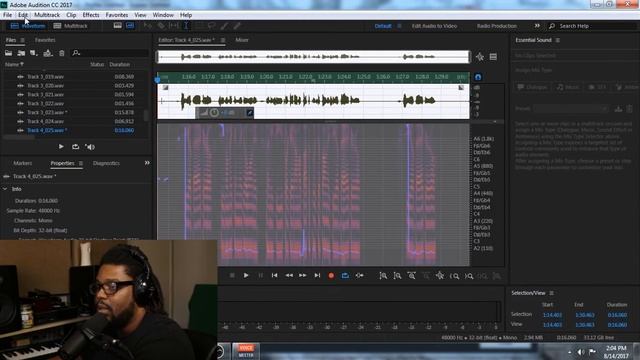Click the Spectral display settings icon
Viewport: 640px width, 360px height.
pos(480,57)
